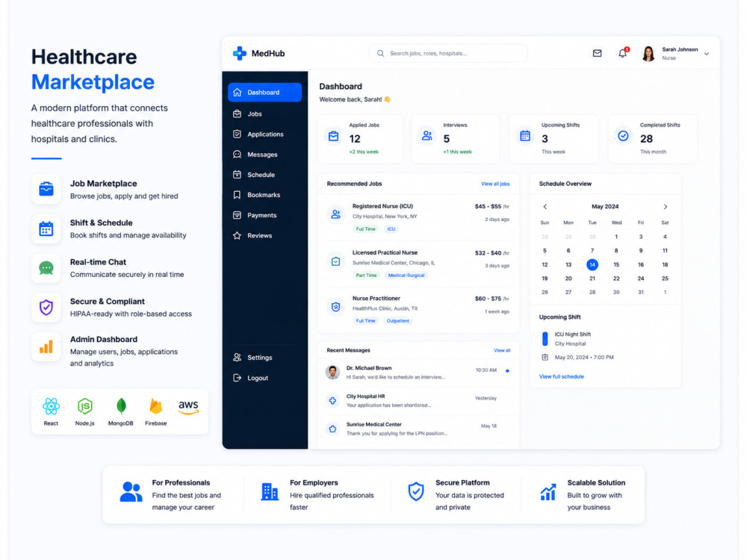This screenshot has width=747, height=560.
Task: Click Logout in the sidebar
Action: point(265,378)
